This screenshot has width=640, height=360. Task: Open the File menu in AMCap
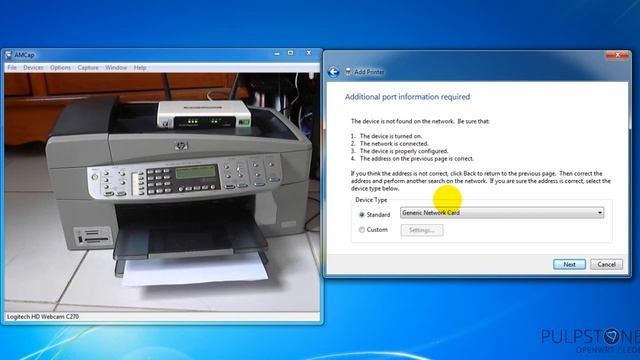[12, 67]
